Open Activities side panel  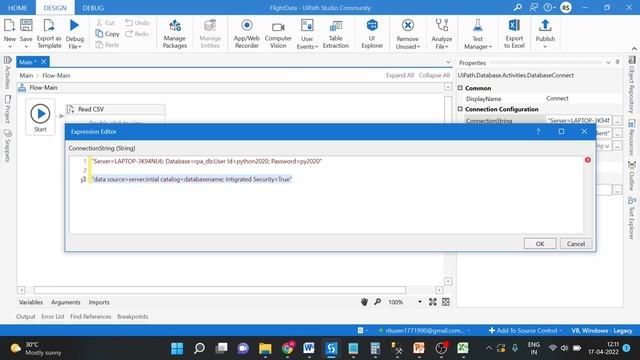pos(7,73)
